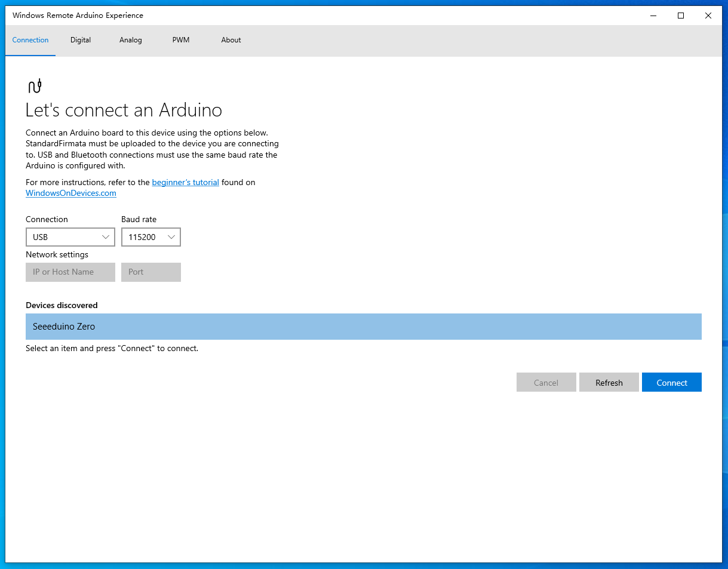Switch to the Digital tab
This screenshot has width=728, height=569.
pos(81,40)
